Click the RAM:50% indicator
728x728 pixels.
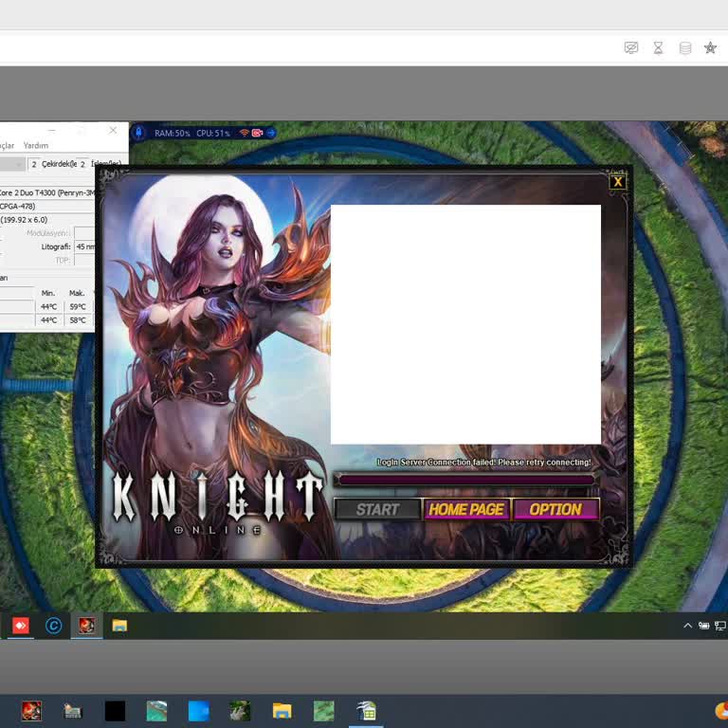point(172,134)
